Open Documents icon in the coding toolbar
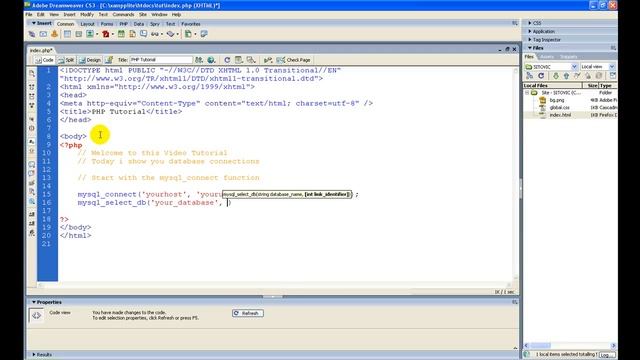The width and height of the screenshot is (640, 360). tap(32, 73)
